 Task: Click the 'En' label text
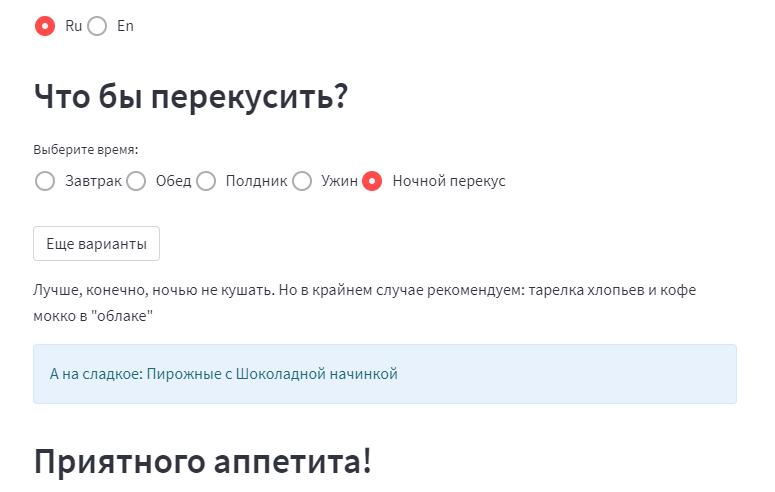pyautogui.click(x=125, y=26)
